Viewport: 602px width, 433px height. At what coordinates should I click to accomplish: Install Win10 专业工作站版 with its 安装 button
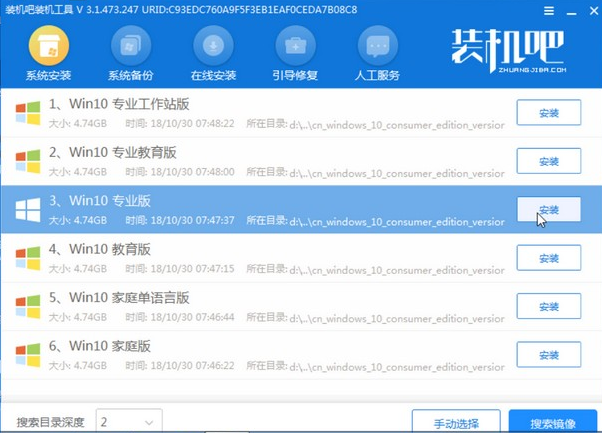click(x=548, y=113)
